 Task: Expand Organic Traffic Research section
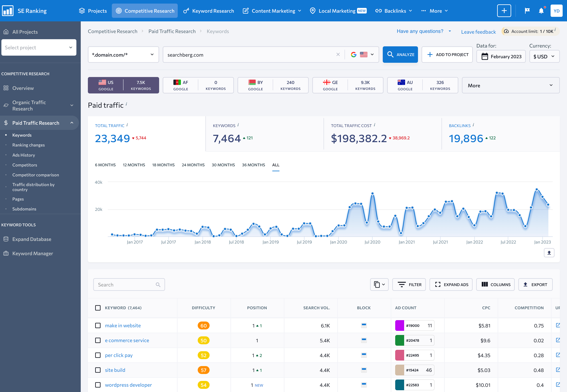click(72, 105)
